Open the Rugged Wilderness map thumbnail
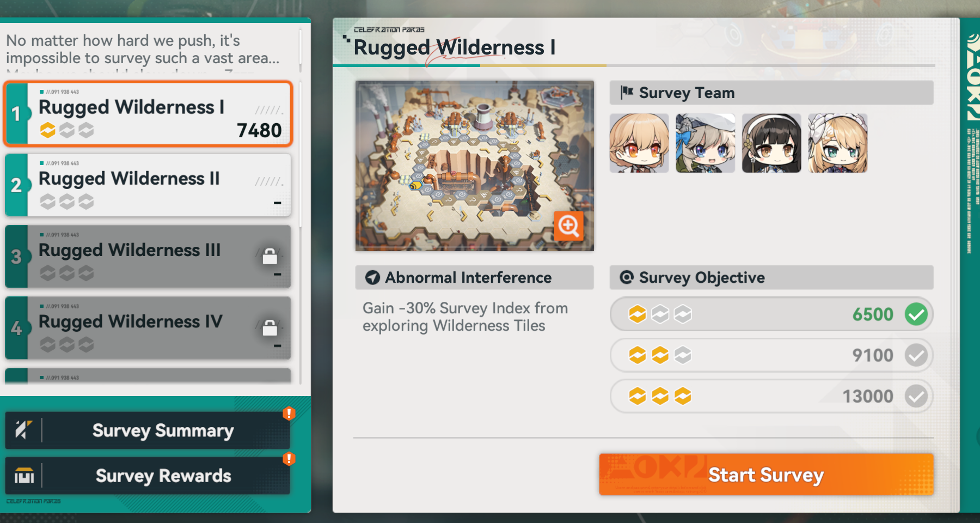The height and width of the screenshot is (523, 980). (x=475, y=166)
